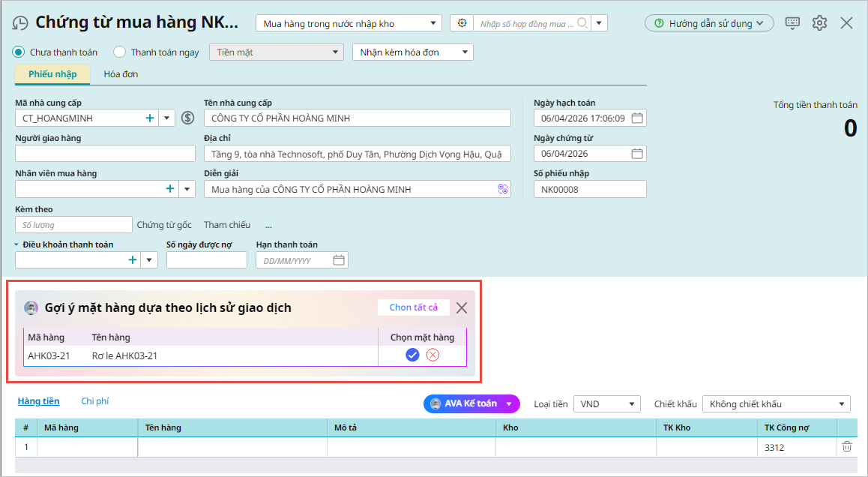This screenshot has height=477, width=868.
Task: Select the Chưa thanh toán radio button
Action: pos(19,52)
